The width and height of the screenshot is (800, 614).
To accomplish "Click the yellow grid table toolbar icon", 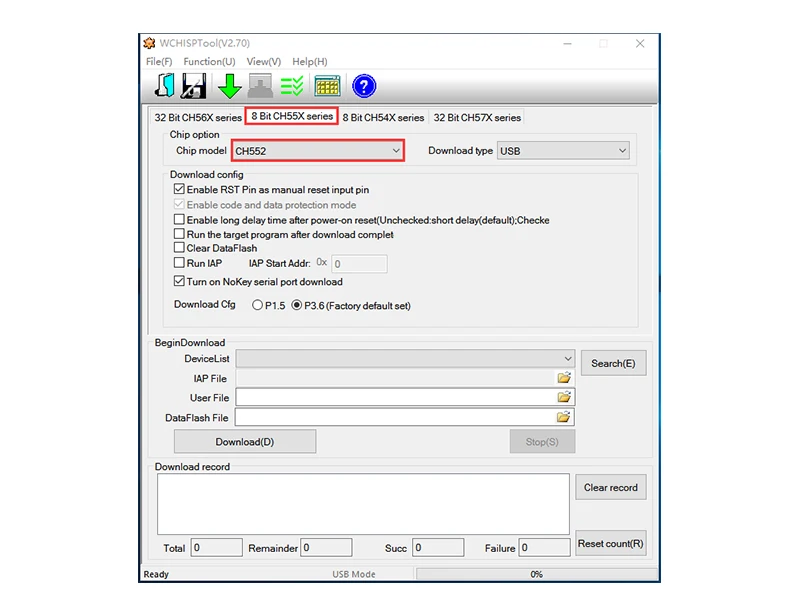I will click(327, 86).
